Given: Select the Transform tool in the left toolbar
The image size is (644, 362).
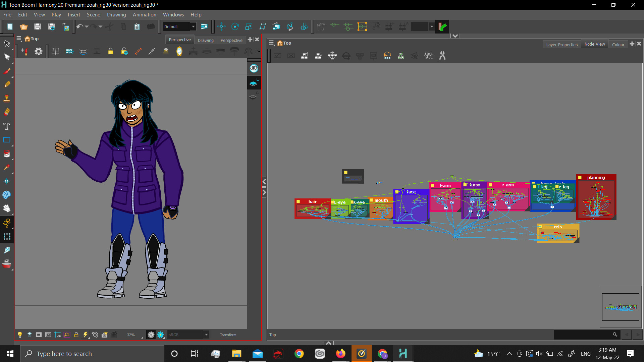Looking at the screenshot, I should point(7,57).
